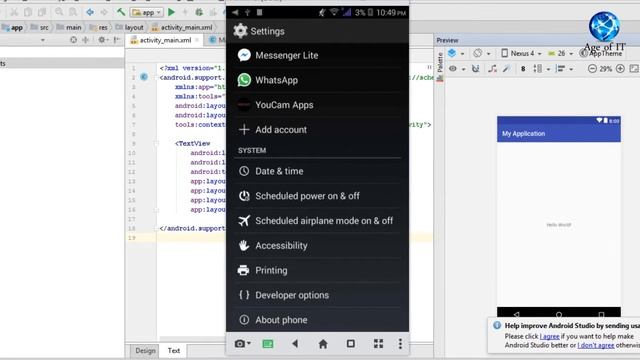640x360 pixels.
Task: Switch to the Design tab
Action: point(145,351)
